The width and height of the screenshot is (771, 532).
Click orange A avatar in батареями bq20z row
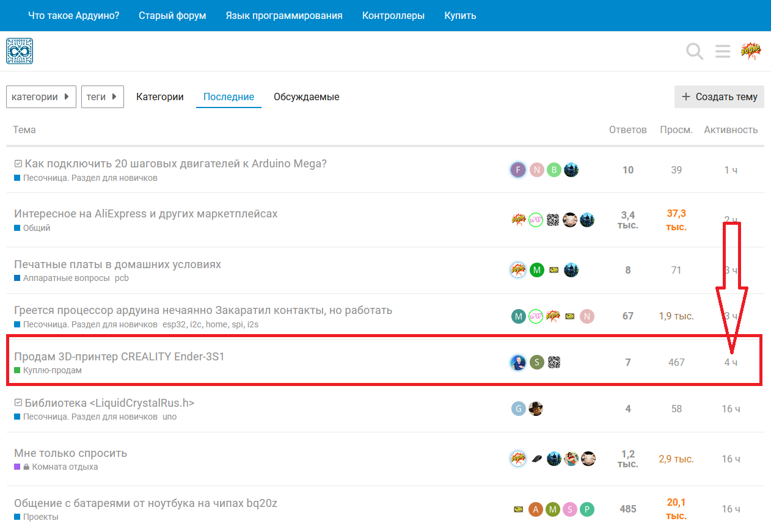coord(536,509)
